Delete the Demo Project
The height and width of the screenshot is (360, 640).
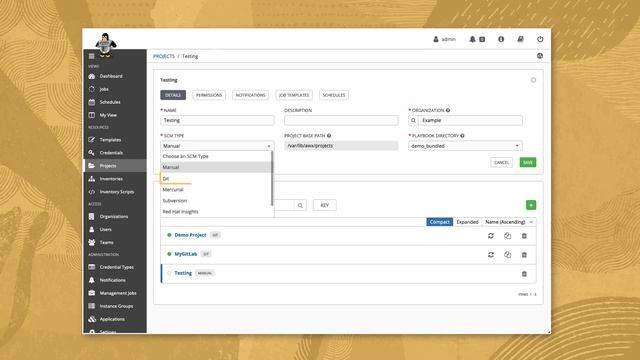tap(524, 236)
